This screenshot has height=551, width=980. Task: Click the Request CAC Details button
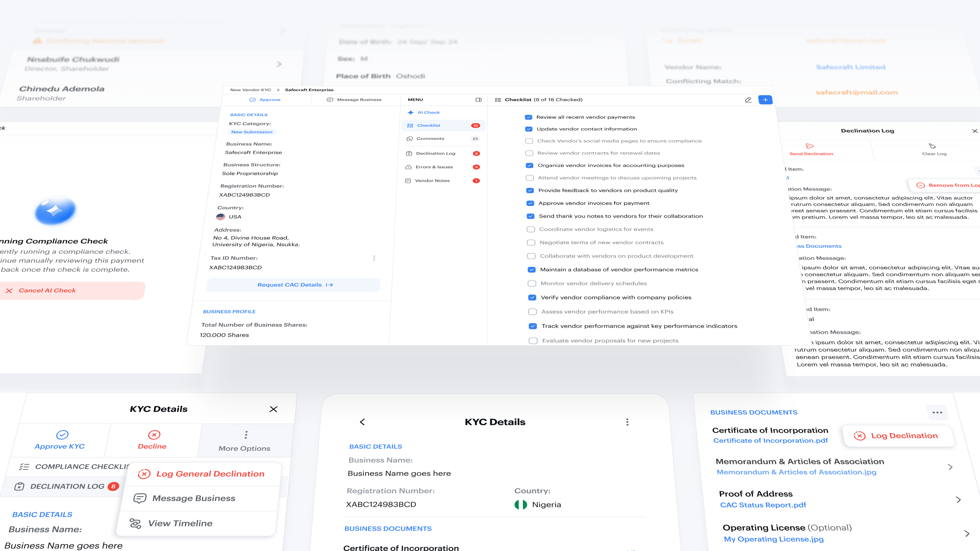coord(293,285)
